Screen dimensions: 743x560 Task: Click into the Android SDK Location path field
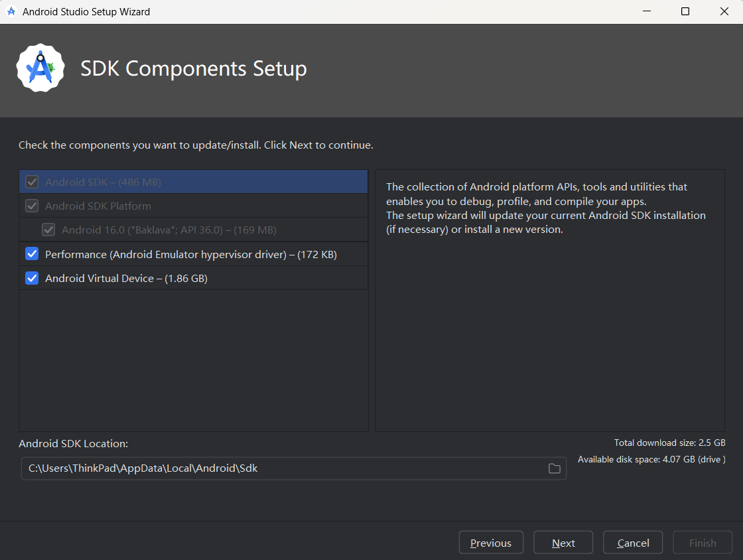[285, 468]
